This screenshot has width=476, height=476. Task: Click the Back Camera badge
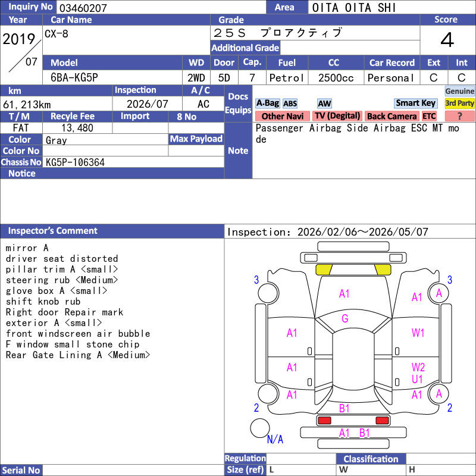pos(391,116)
